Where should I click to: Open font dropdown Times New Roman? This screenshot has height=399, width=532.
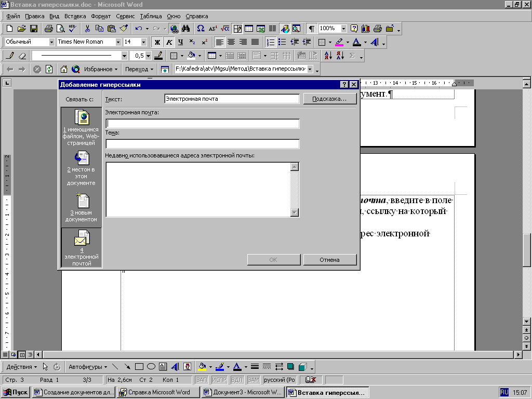118,42
